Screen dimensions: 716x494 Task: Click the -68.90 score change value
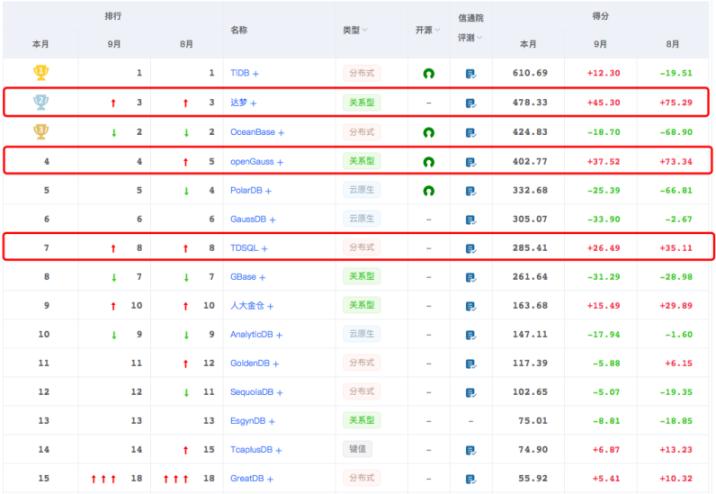[x=676, y=132]
